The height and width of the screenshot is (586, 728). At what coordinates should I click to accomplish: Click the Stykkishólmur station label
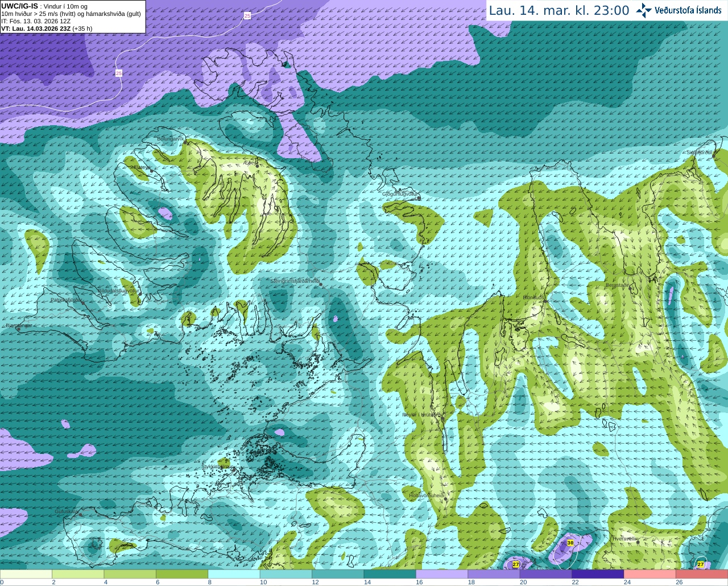[x=218, y=466]
